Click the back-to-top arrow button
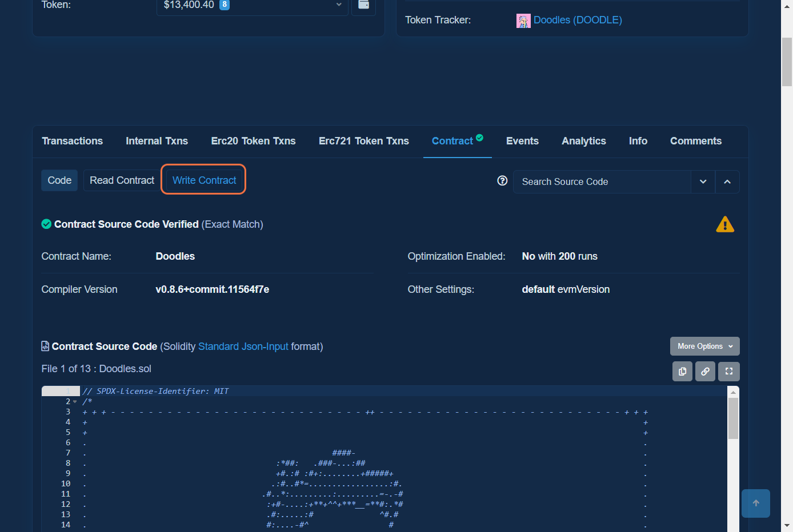 (x=755, y=503)
